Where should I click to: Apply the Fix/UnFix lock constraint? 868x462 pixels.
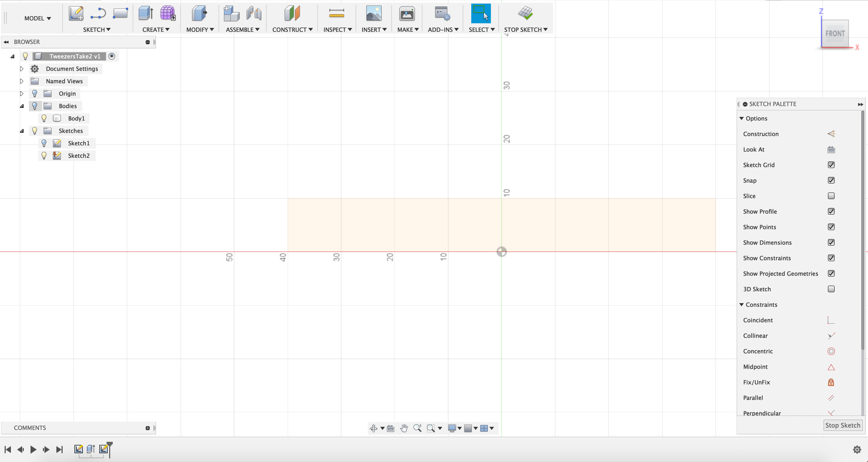(x=831, y=383)
